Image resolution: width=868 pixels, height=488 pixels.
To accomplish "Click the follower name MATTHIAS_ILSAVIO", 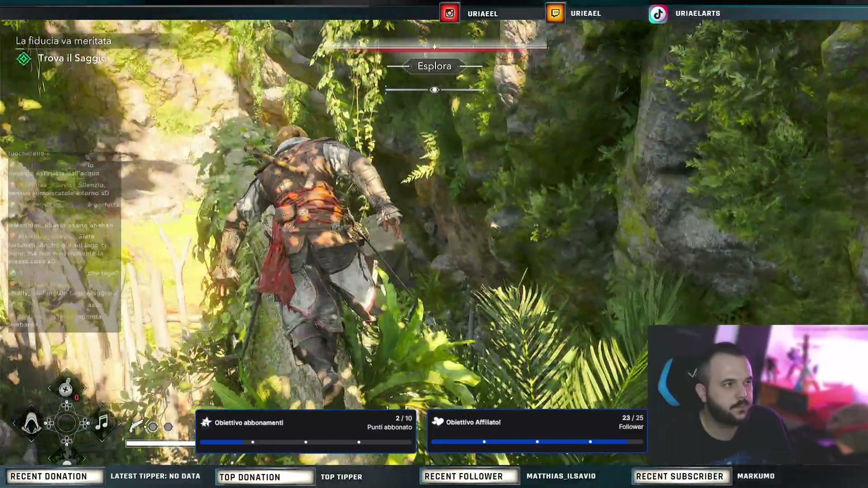I will [x=561, y=476].
